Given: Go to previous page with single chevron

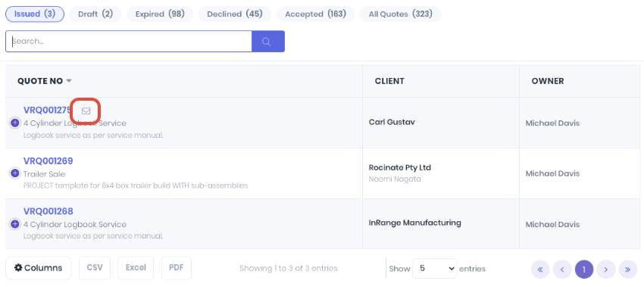Looking at the screenshot, I should pyautogui.click(x=562, y=270).
